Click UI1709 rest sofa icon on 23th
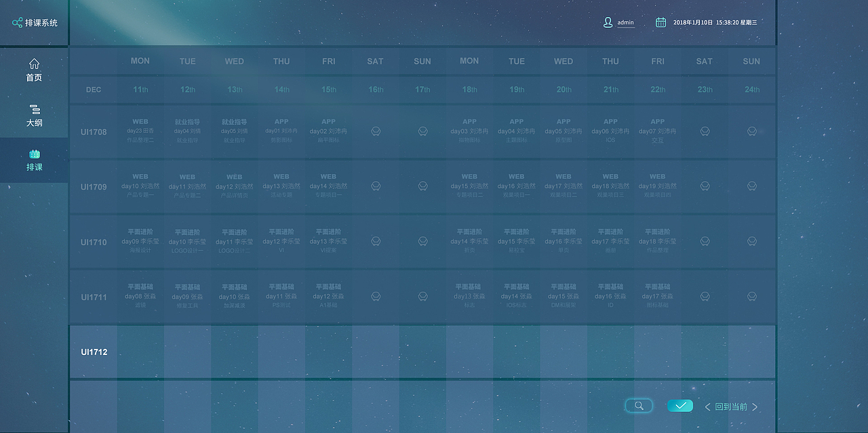 (705, 186)
